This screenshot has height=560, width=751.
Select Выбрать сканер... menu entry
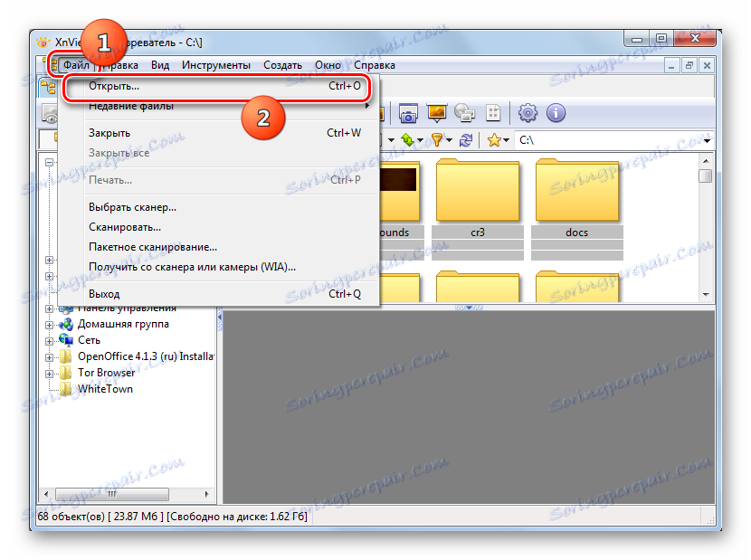tap(218, 207)
